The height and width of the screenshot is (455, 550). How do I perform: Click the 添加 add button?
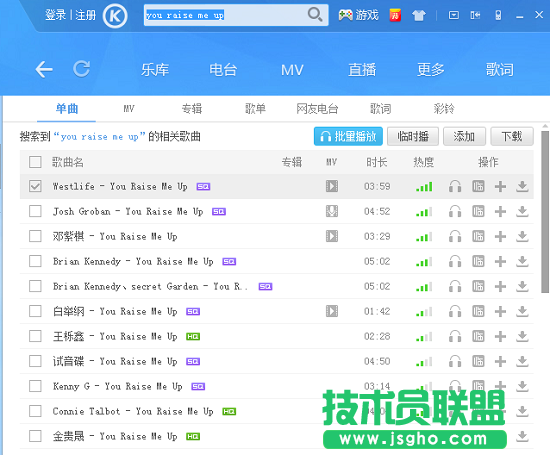point(464,136)
